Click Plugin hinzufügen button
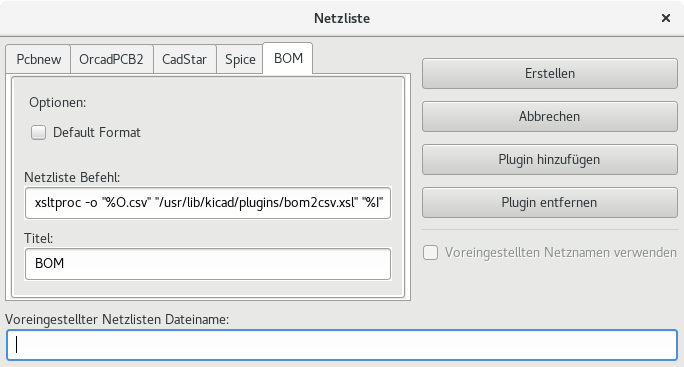The width and height of the screenshot is (684, 367). [550, 159]
